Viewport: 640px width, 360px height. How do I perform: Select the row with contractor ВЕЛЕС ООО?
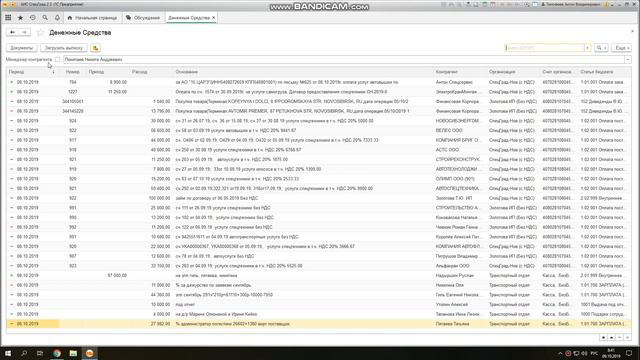pyautogui.click(x=319, y=131)
